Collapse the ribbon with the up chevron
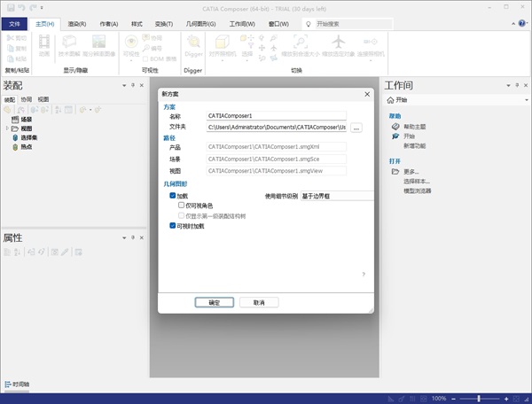The width and height of the screenshot is (532, 404). 513,24
